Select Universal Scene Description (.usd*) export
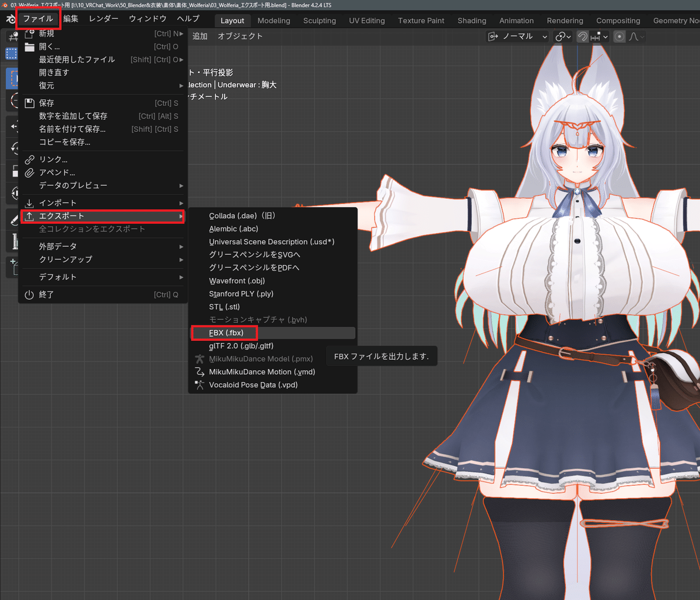This screenshot has width=700, height=600. [x=273, y=241]
